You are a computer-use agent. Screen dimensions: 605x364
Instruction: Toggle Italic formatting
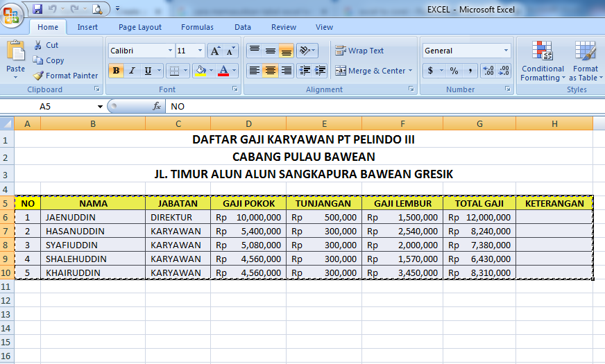[132, 71]
